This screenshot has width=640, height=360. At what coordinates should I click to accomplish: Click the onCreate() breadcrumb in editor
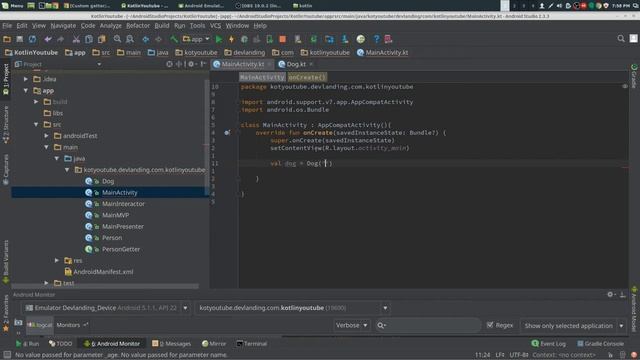click(x=307, y=77)
